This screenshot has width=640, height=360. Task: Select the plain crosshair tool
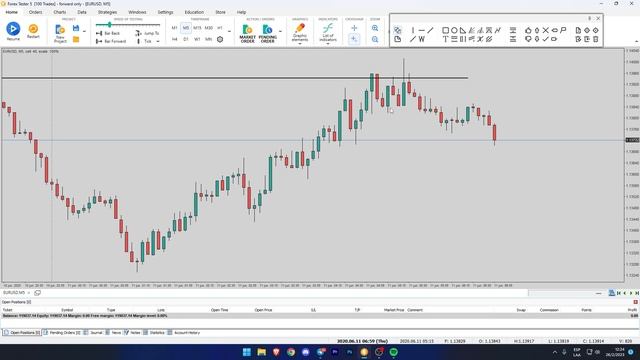click(x=354, y=28)
